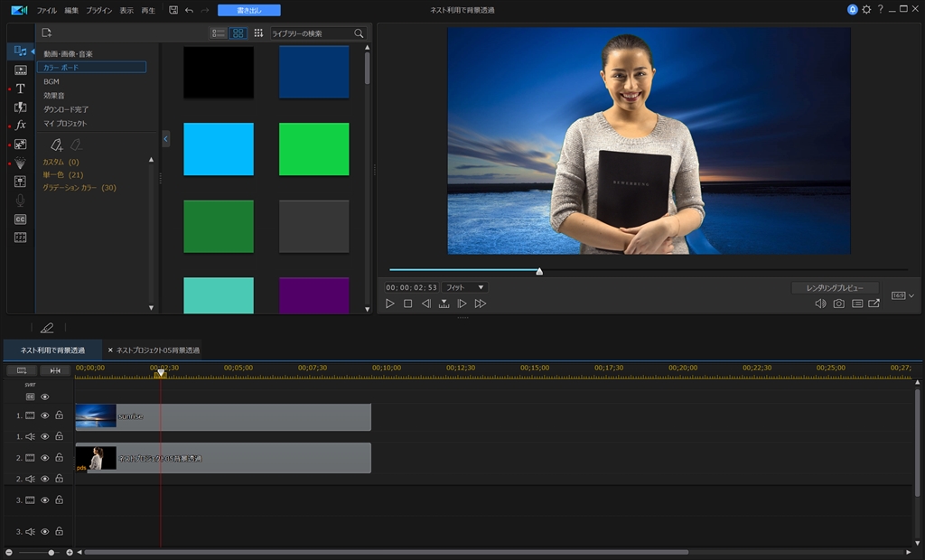Click the undo arrow in top toolbar
The height and width of the screenshot is (560, 925).
pyautogui.click(x=188, y=10)
